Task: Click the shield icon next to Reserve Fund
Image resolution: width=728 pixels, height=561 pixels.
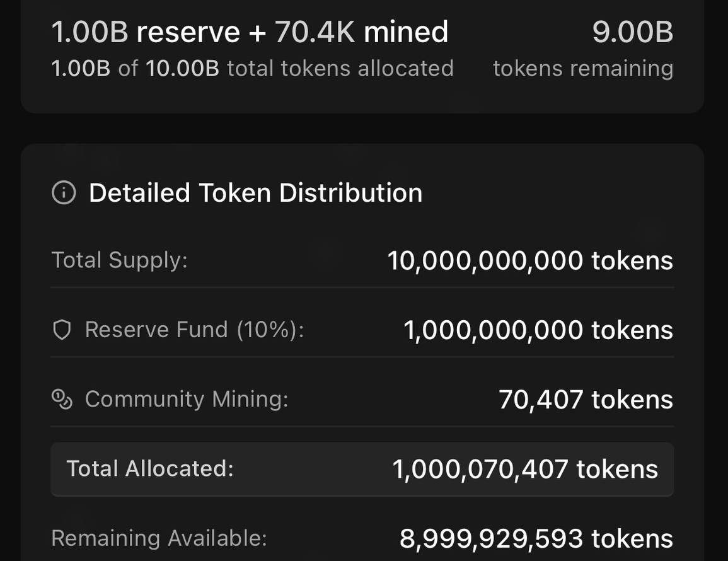Action: click(x=62, y=330)
